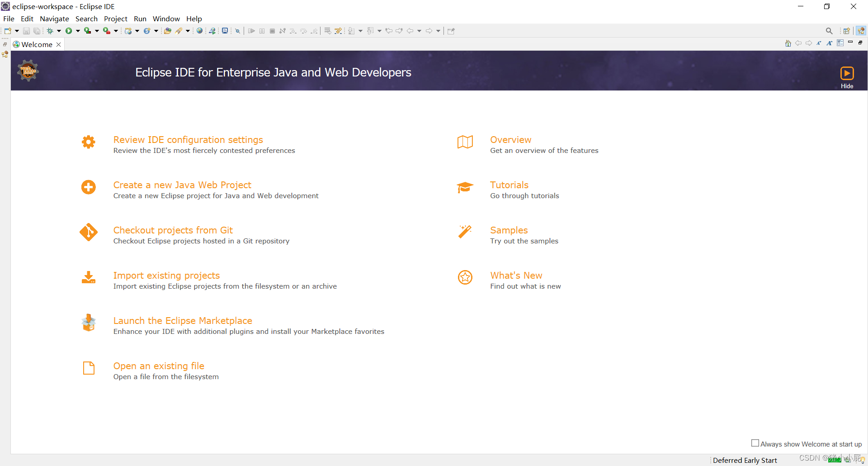Screen dimensions: 868x466
Task: Select the Welcome tab
Action: point(37,44)
